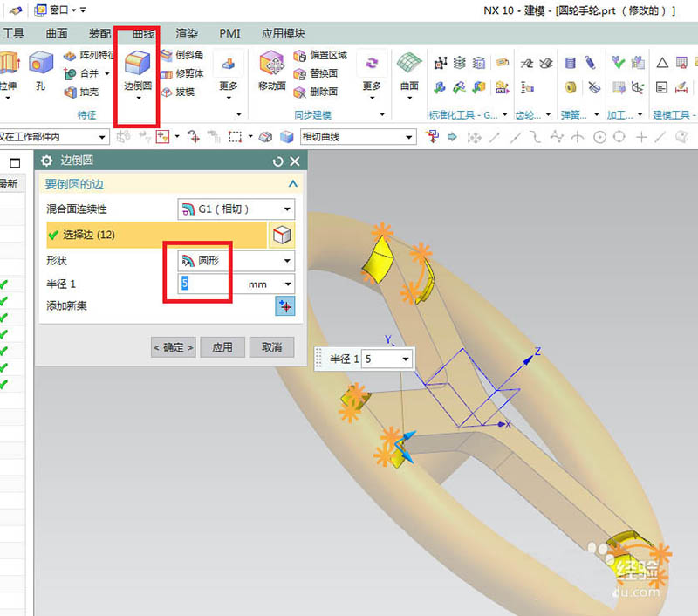The height and width of the screenshot is (616, 698).
Task: Select the Pattern Feature (阵列特征) tool
Action: pyautogui.click(x=89, y=55)
